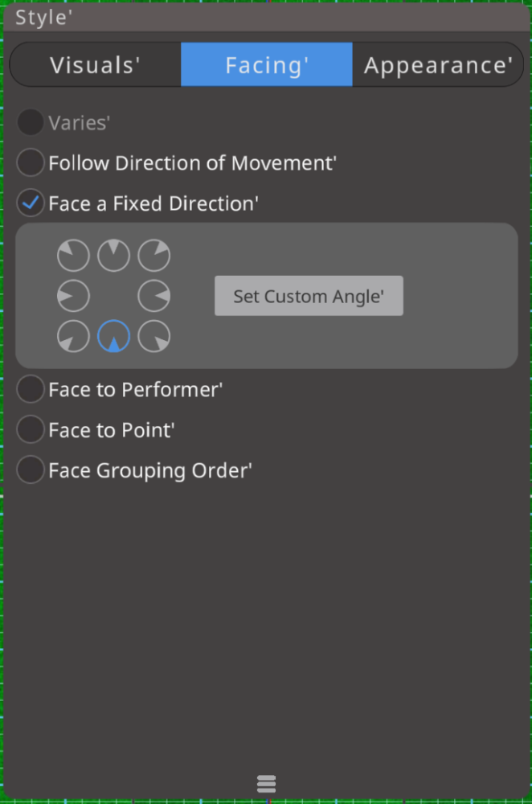
Task: Select the right facing direction dial
Action: [x=153, y=295]
